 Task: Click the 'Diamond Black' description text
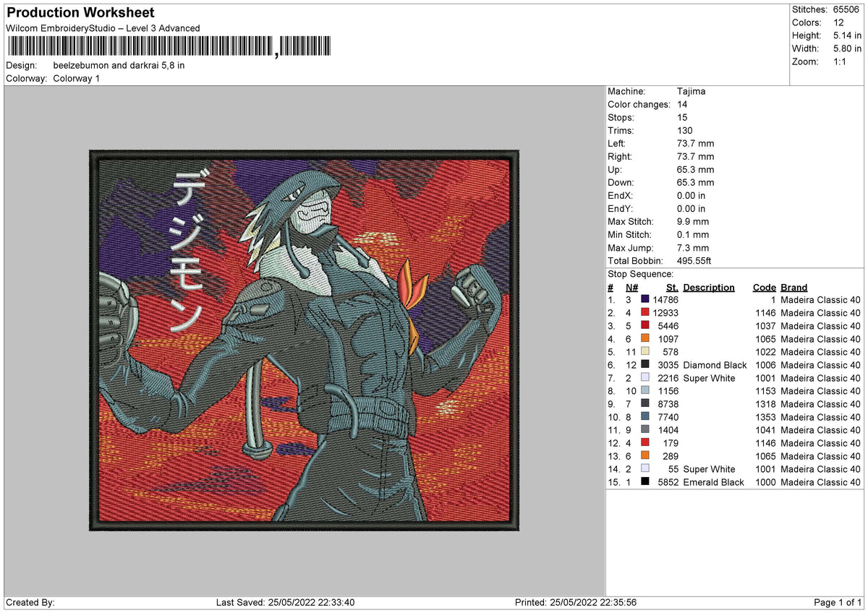point(715,364)
